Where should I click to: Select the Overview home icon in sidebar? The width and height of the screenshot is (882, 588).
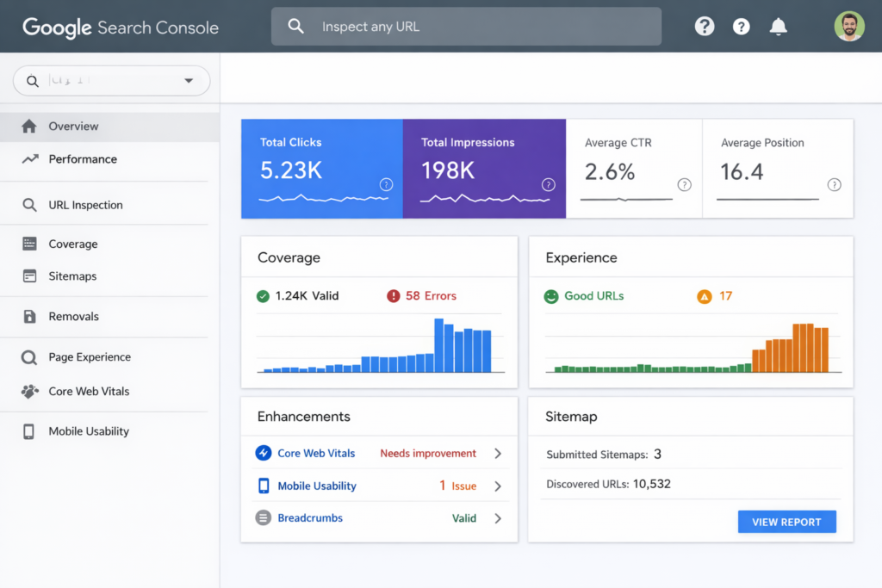pos(31,126)
